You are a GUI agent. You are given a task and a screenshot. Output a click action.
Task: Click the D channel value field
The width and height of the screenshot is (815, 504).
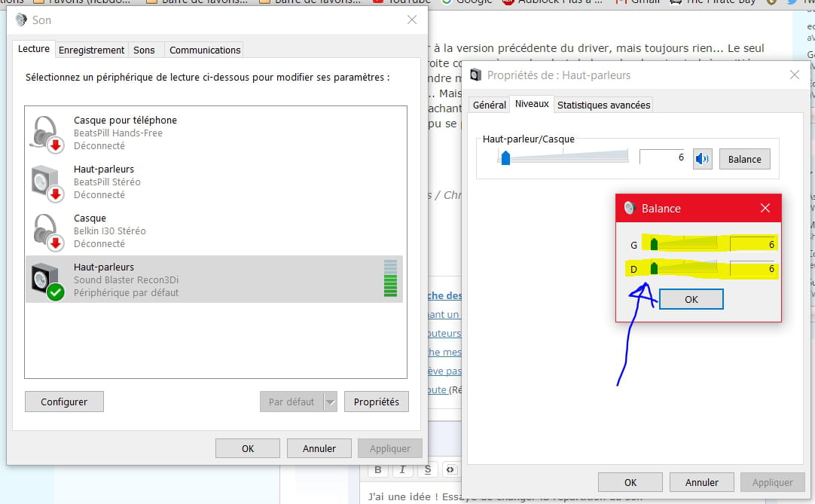pos(753,268)
